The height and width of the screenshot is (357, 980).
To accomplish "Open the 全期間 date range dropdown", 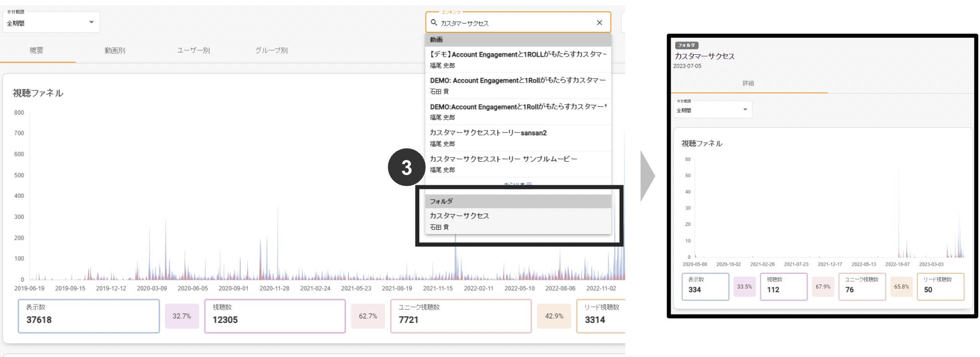I will point(51,22).
